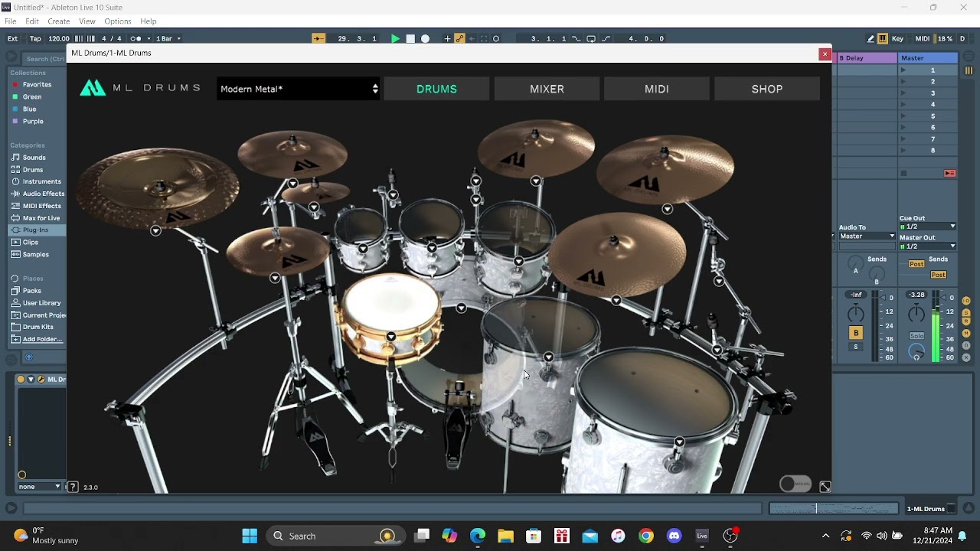Stop playback with the Stop button
This screenshot has height=551, width=980.
pyautogui.click(x=410, y=38)
